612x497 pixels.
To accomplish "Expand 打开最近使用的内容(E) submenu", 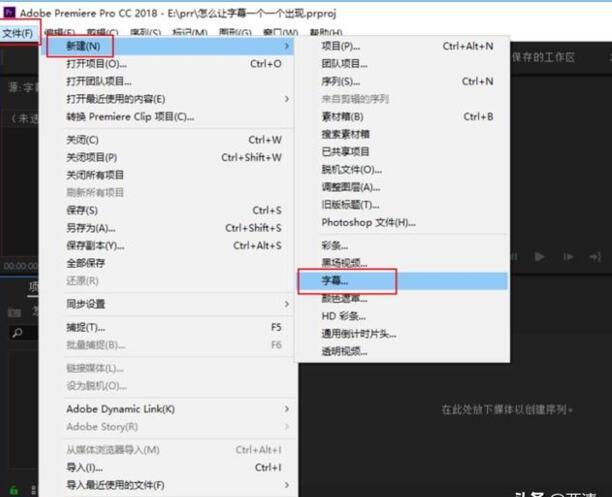I will pyautogui.click(x=168, y=99).
